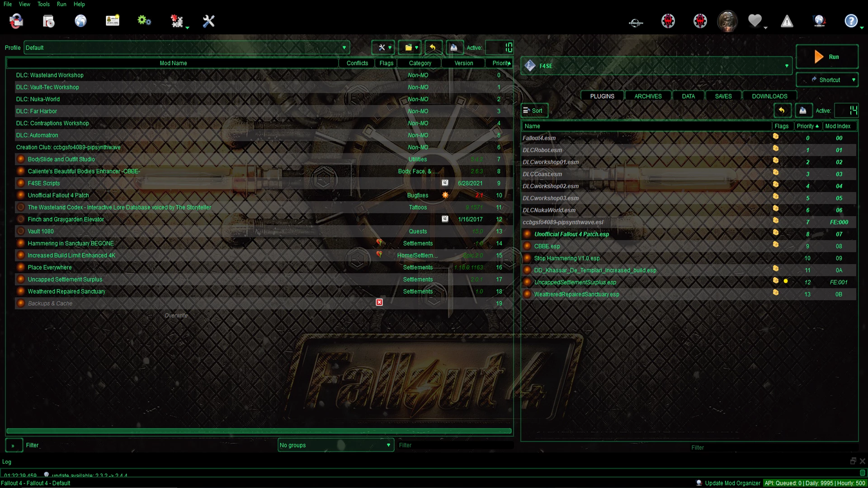
Task: Open the instance manager toolbar icon
Action: (x=16, y=21)
